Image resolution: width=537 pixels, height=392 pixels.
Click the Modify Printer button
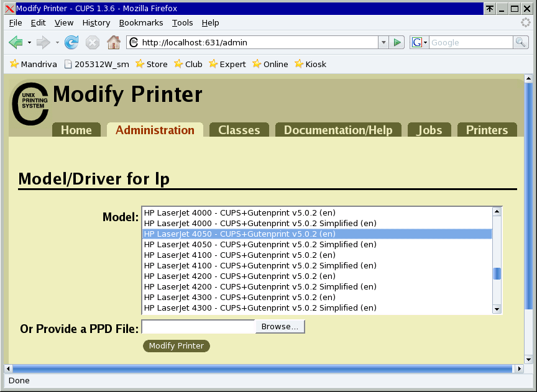(x=176, y=346)
